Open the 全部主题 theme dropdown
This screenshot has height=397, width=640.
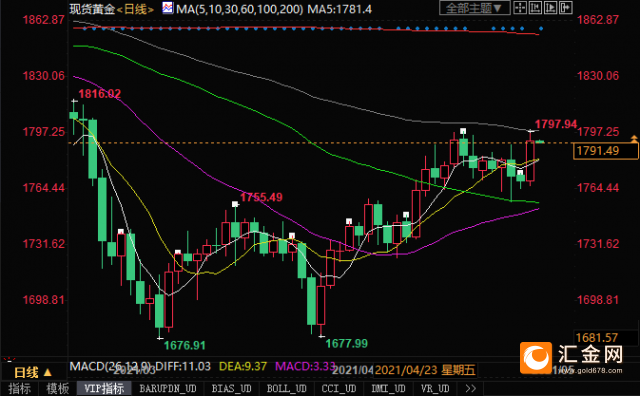click(x=474, y=8)
